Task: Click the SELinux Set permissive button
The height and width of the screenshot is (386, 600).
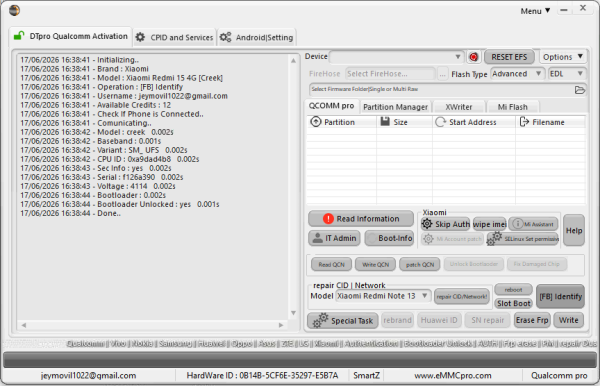Action: tap(523, 239)
